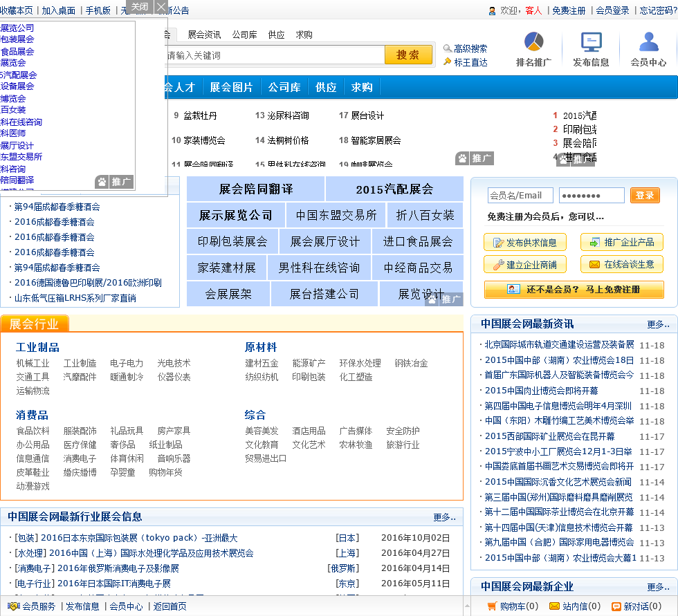
Task: Click the 标王直达 link
Action: (465, 62)
